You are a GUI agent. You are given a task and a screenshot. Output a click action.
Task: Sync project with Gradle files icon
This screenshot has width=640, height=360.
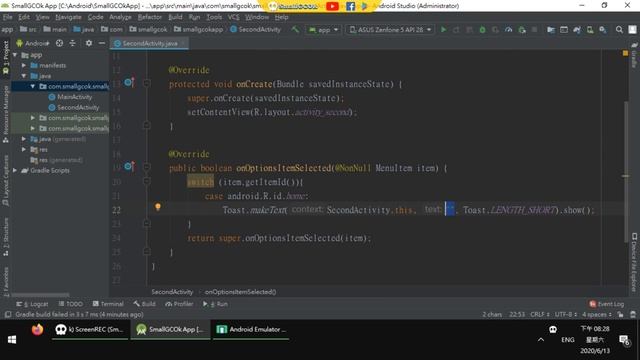tap(577, 30)
